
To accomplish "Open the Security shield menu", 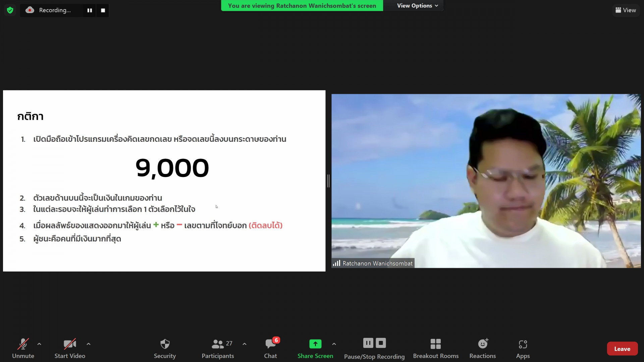I will tap(165, 349).
